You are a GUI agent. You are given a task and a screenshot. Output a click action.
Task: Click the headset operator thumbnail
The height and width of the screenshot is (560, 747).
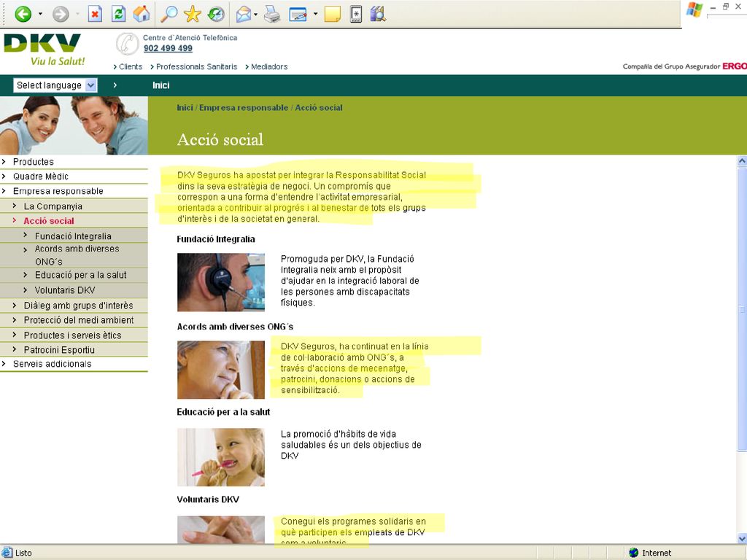point(221,282)
